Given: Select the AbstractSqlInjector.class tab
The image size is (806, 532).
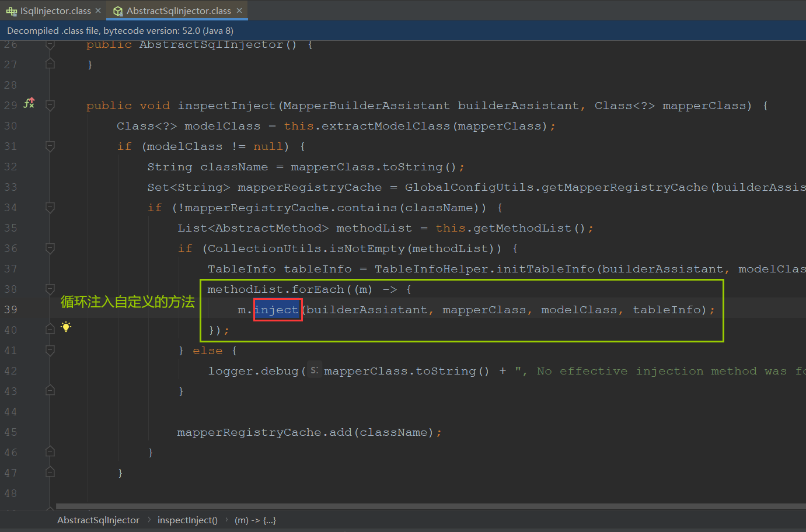Looking at the screenshot, I should [x=179, y=10].
